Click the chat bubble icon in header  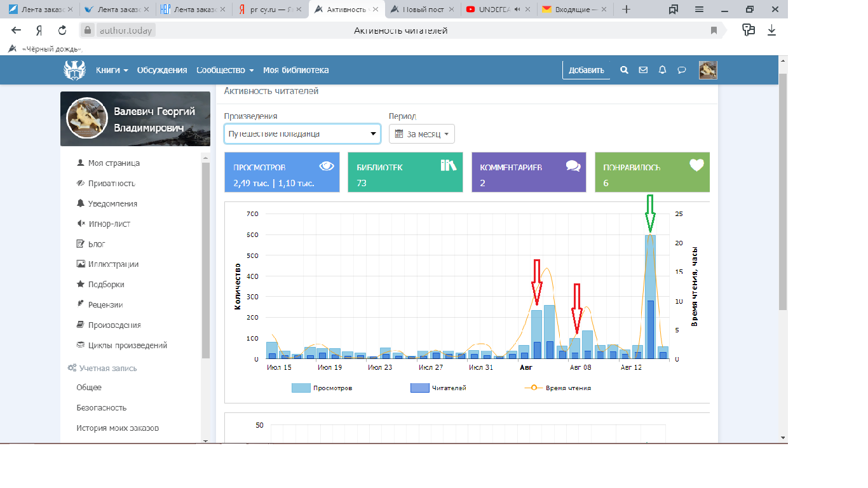click(x=681, y=71)
